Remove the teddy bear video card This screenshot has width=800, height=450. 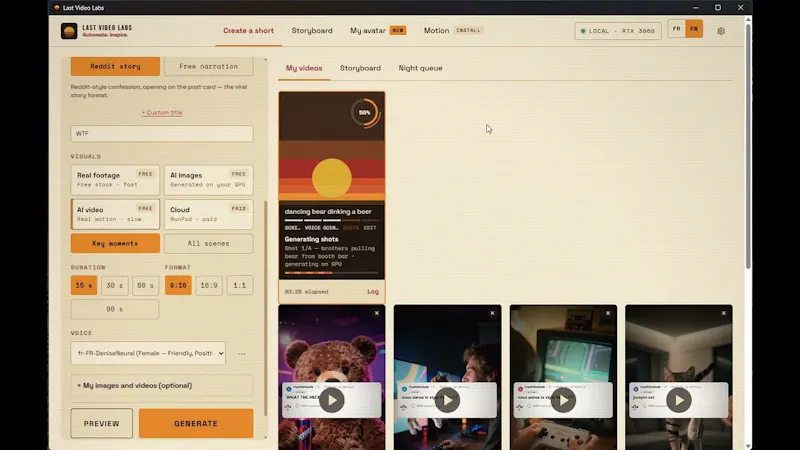377,313
